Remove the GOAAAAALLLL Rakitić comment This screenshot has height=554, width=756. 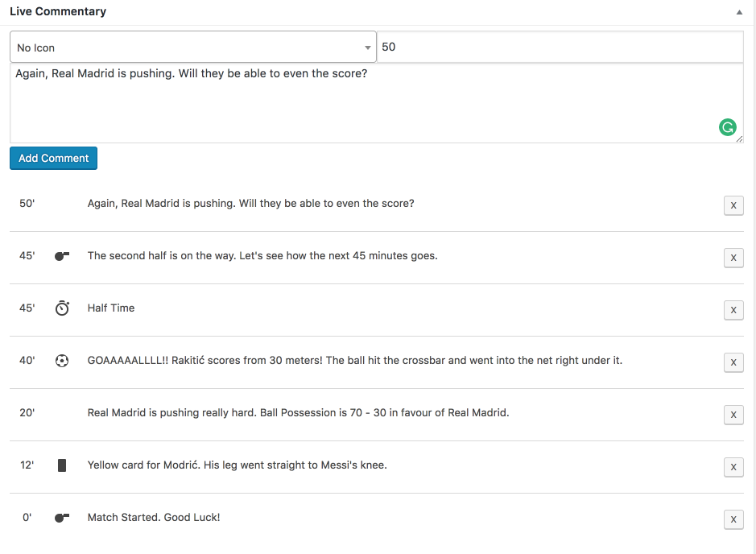(x=733, y=362)
